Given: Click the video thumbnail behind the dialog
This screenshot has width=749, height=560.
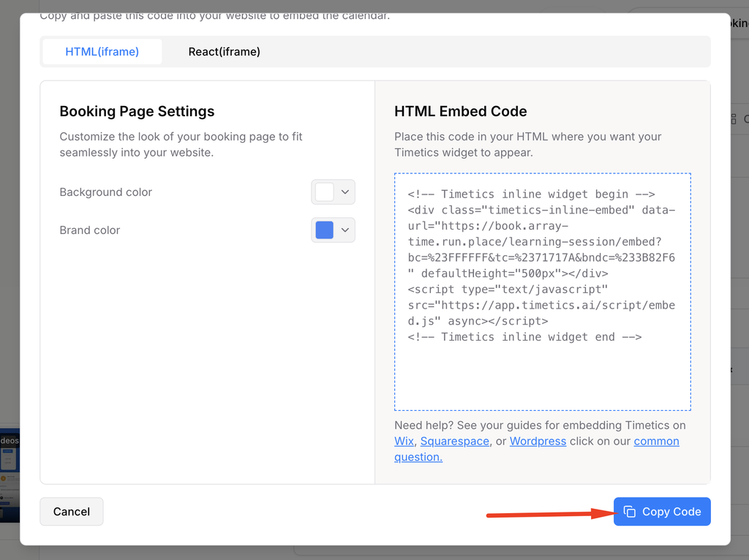Looking at the screenshot, I should (x=10, y=472).
